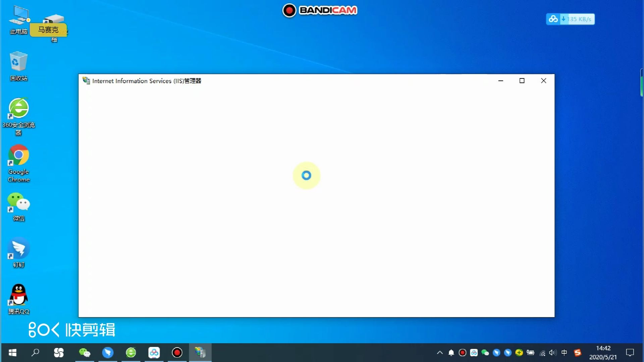644x362 pixels.
Task: Click Windows Search taskbar button
Action: (35, 352)
